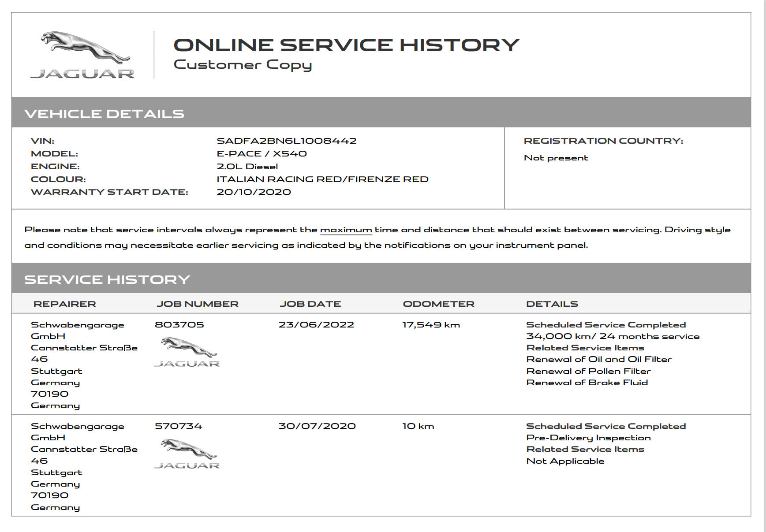Click the COLOUR: field label
766x532 pixels.
58,179
